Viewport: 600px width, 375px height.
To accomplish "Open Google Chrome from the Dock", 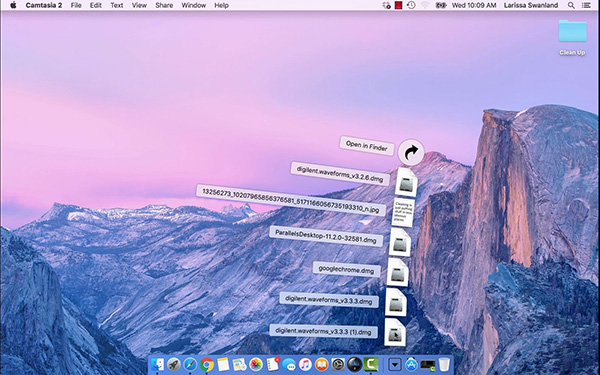I will click(207, 364).
